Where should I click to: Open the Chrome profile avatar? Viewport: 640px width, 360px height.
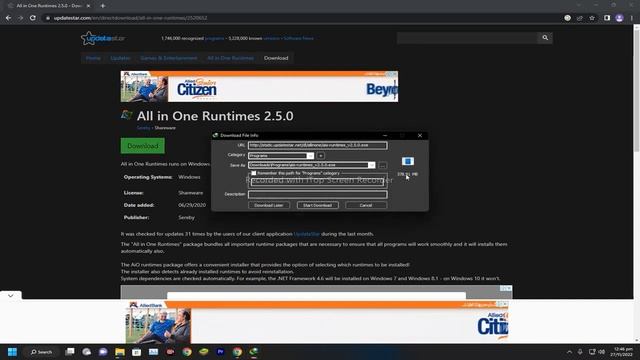click(x=619, y=18)
